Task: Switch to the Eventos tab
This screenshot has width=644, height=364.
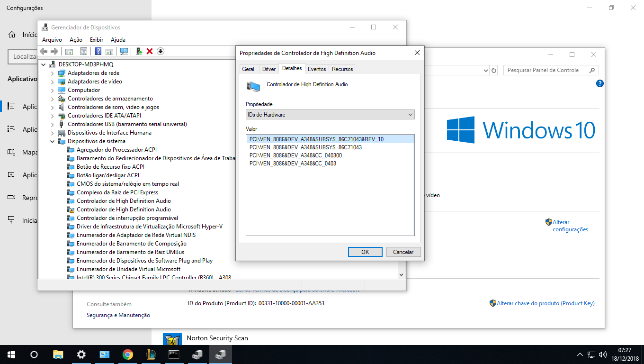Action: pos(317,69)
